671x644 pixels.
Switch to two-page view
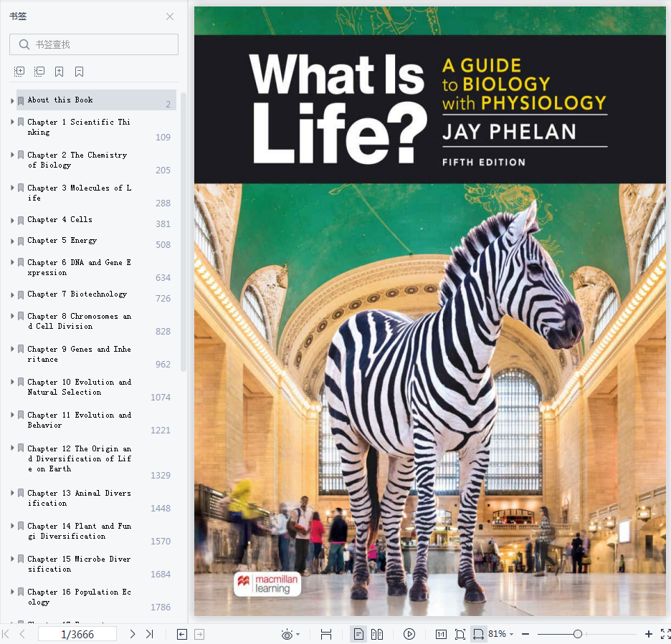[x=377, y=634]
